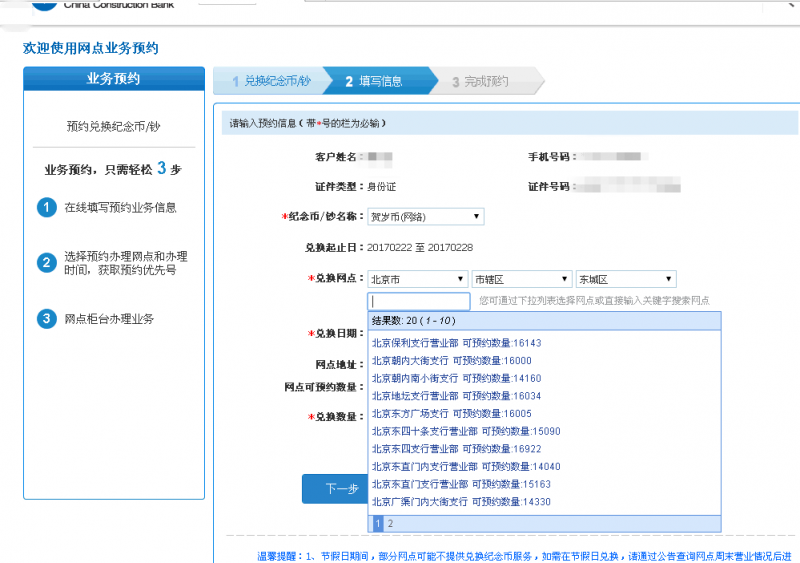Click the branch keyword search input field
Screen dimensions: 800x563
coord(419,301)
